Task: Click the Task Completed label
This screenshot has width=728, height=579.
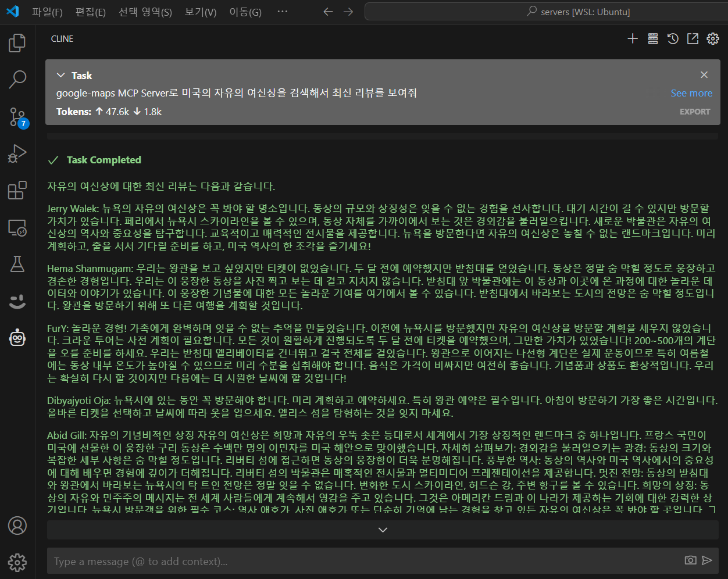Action: click(x=104, y=160)
